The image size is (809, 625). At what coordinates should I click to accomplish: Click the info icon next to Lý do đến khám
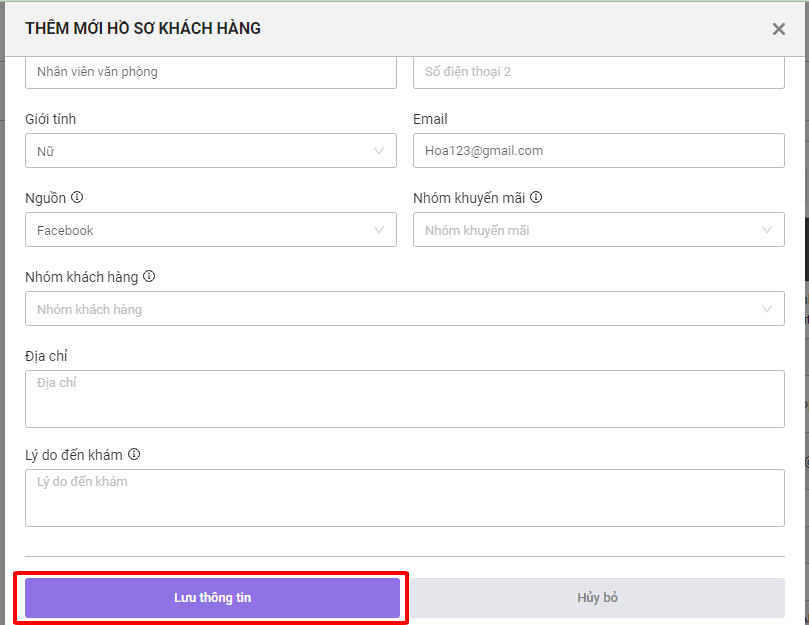coord(134,454)
